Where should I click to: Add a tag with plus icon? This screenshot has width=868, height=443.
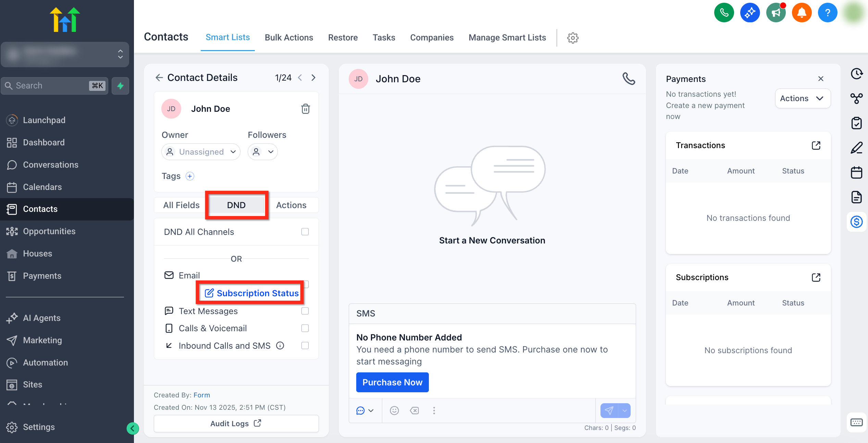tap(190, 176)
